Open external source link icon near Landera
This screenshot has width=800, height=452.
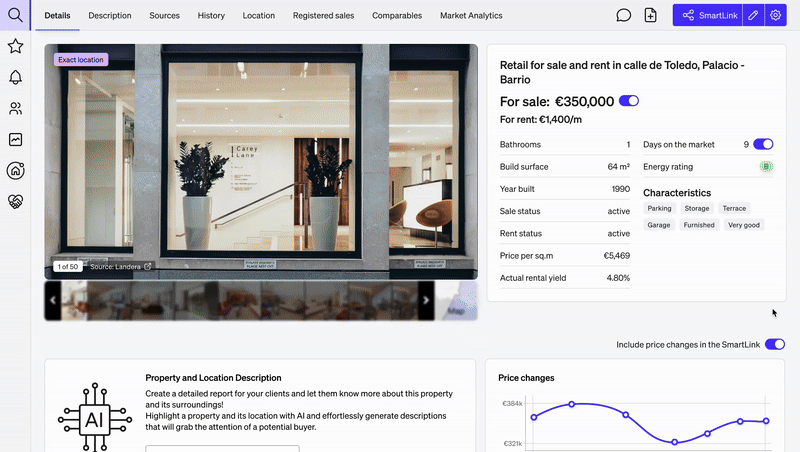[147, 266]
